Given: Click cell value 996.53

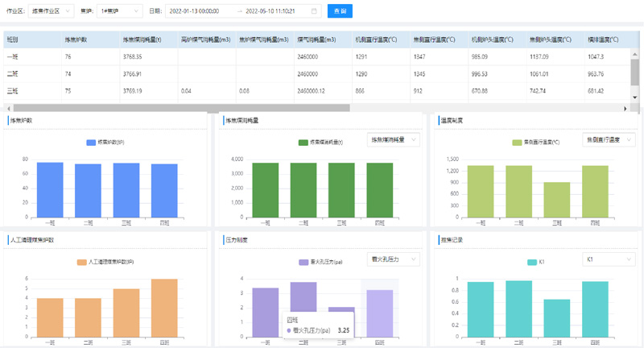Looking at the screenshot, I should point(479,74).
